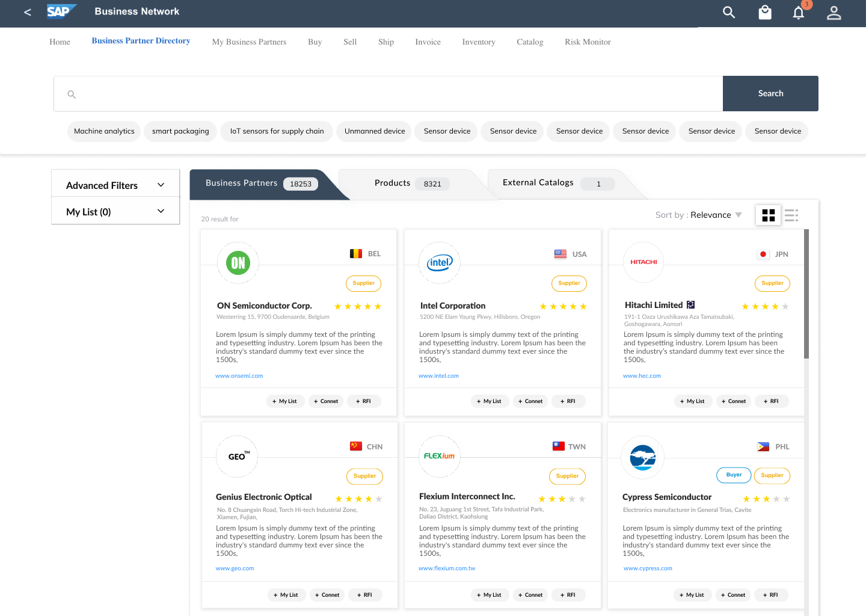Click badge icon next to Hitachi Limited
The image size is (866, 616).
(691, 305)
